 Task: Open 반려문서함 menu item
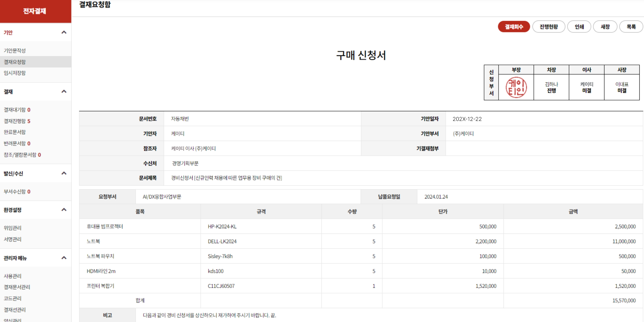17,143
